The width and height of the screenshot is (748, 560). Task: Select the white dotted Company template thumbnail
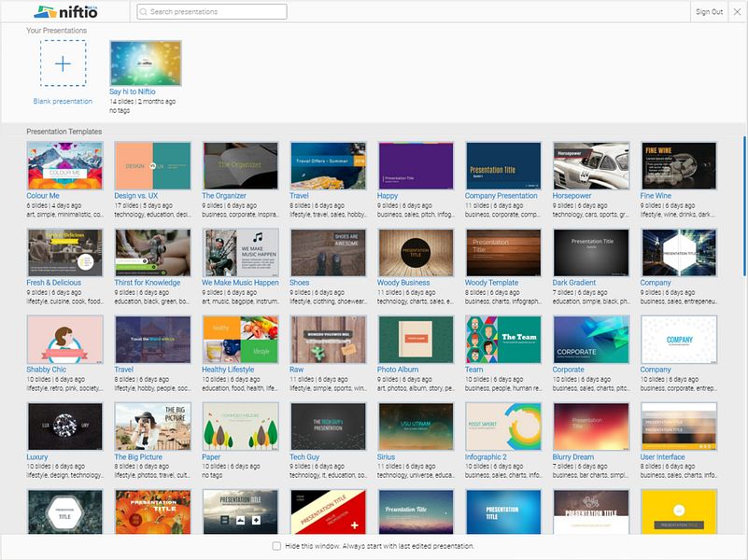pyautogui.click(x=679, y=340)
